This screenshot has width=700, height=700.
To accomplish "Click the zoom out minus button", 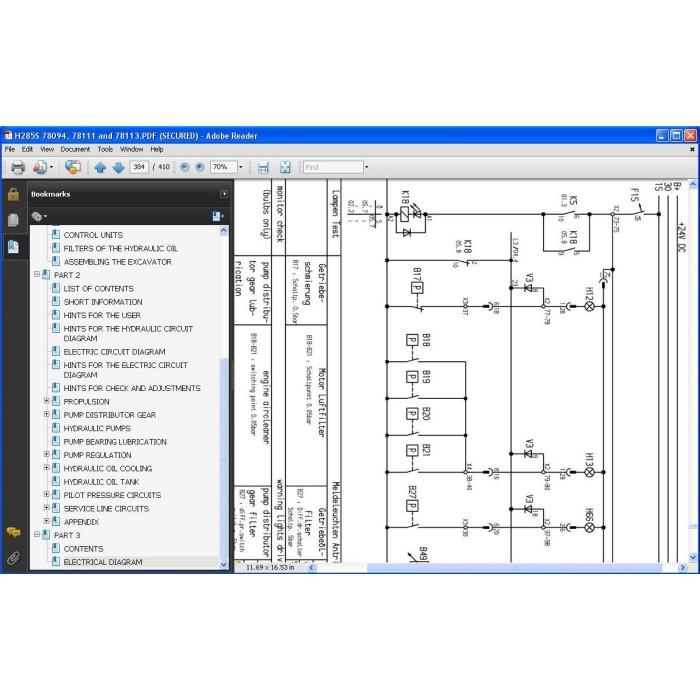I will [x=184, y=167].
